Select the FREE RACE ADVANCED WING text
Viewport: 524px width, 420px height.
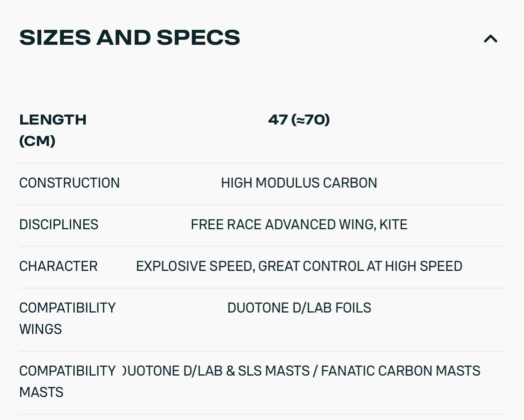pos(283,224)
